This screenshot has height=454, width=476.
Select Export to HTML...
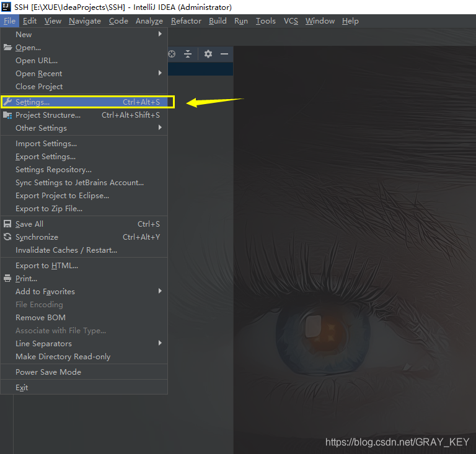(84, 266)
